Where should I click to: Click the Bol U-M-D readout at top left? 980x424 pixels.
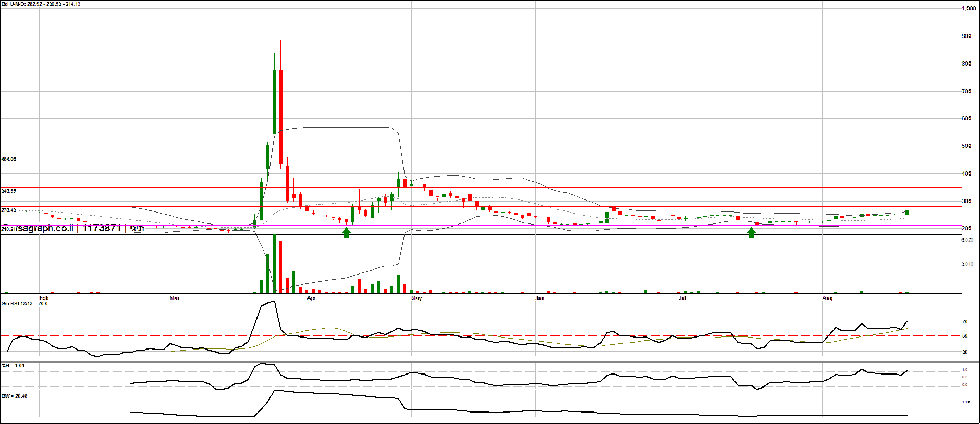click(x=41, y=4)
